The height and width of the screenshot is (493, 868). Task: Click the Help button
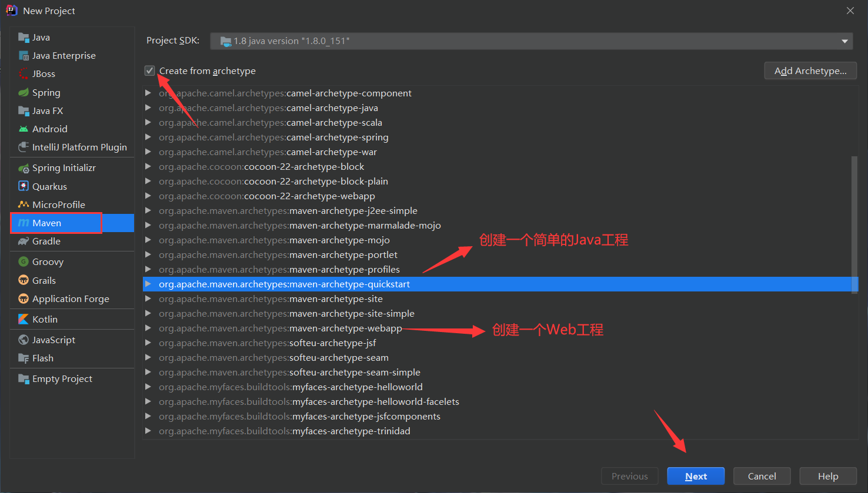828,476
